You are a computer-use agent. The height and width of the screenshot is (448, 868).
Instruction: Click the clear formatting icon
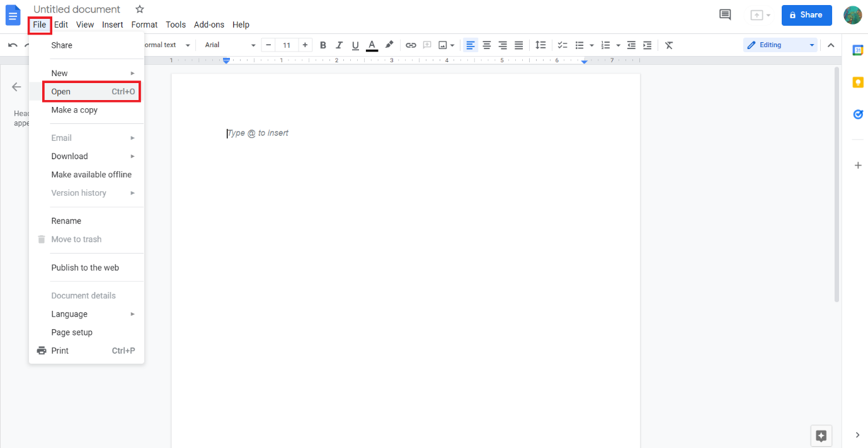[669, 45]
